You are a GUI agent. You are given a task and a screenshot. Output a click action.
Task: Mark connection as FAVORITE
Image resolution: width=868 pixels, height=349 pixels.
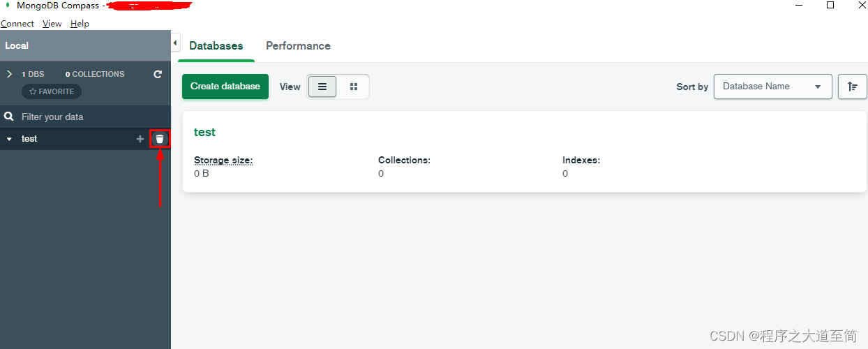pos(52,91)
